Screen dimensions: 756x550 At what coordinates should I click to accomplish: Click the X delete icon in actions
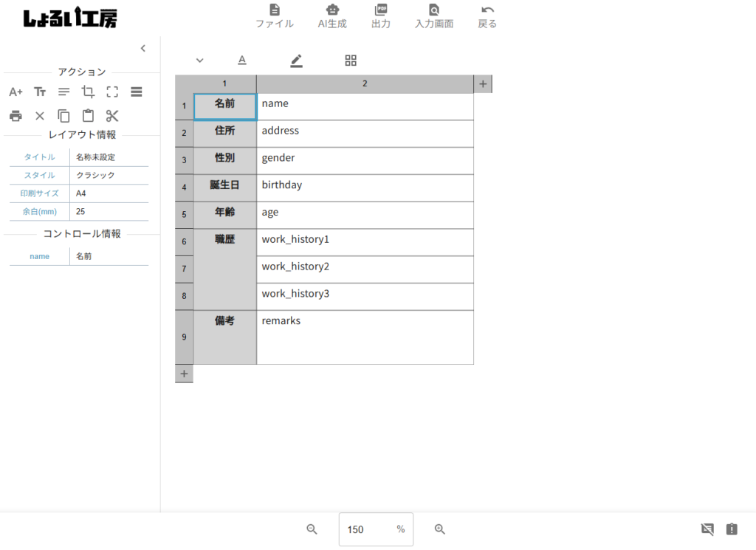coord(40,116)
